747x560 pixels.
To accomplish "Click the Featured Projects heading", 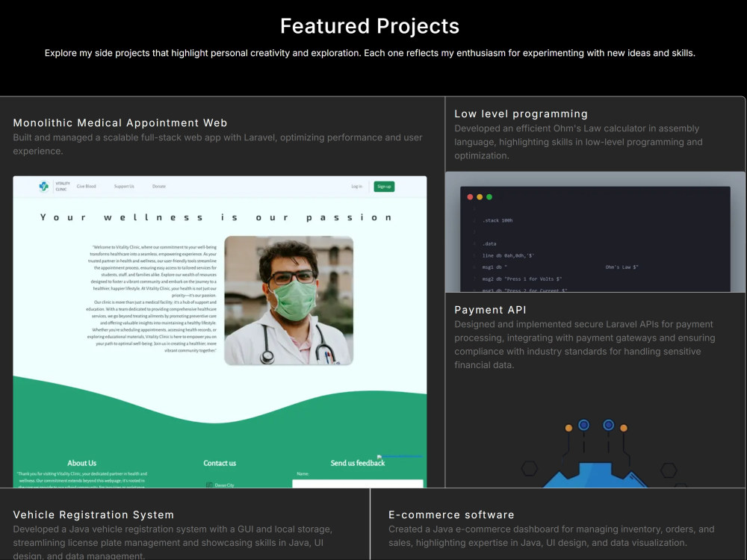I will [x=370, y=26].
